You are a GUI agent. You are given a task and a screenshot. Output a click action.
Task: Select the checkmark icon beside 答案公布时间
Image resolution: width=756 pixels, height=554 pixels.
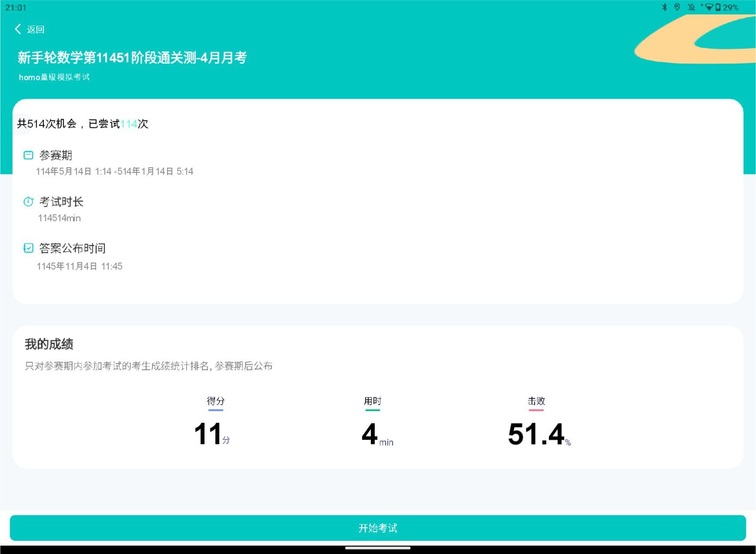[x=28, y=248]
